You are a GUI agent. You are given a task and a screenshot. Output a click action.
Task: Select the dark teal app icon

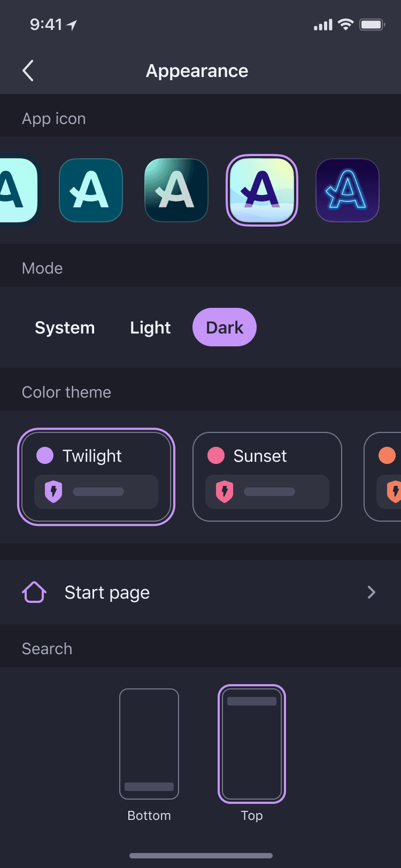91,190
